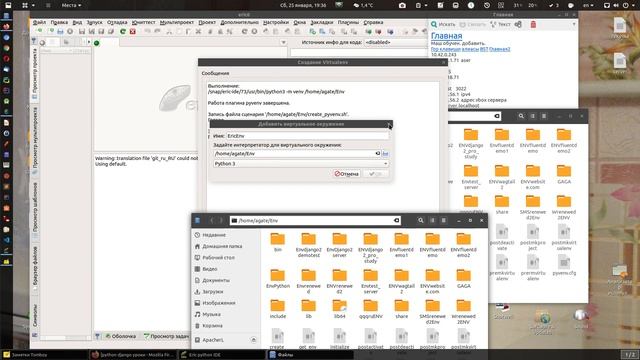Click search icon in front Files window

(x=421, y=220)
